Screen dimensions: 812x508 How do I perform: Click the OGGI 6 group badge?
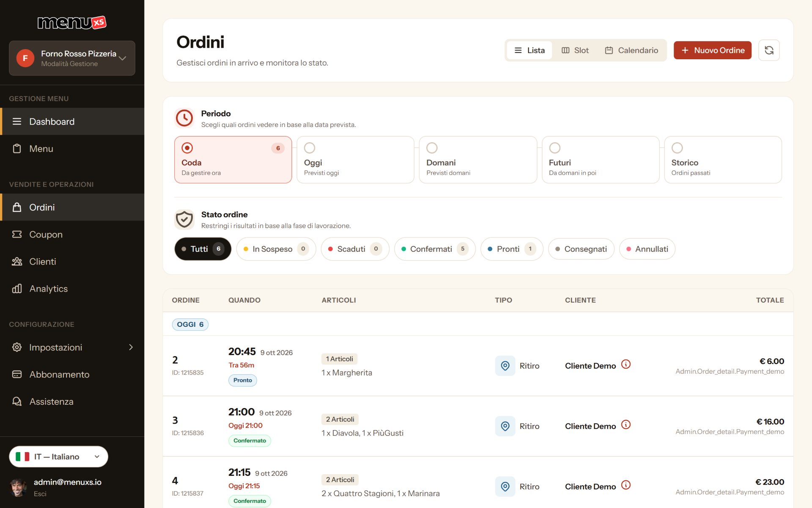(x=190, y=324)
